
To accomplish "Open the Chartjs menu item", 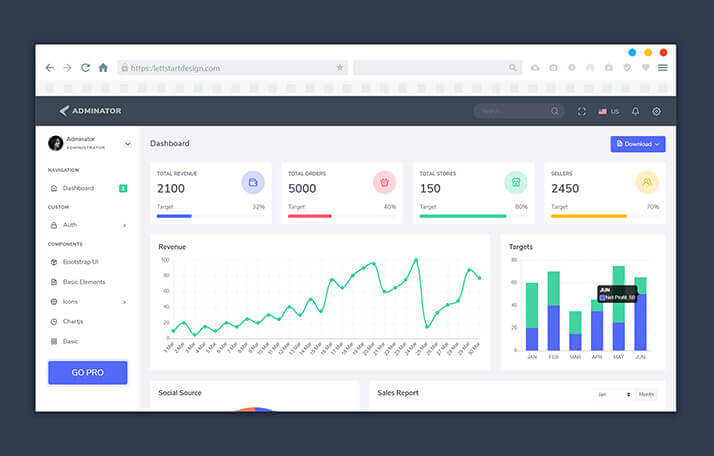I will coord(87,322).
